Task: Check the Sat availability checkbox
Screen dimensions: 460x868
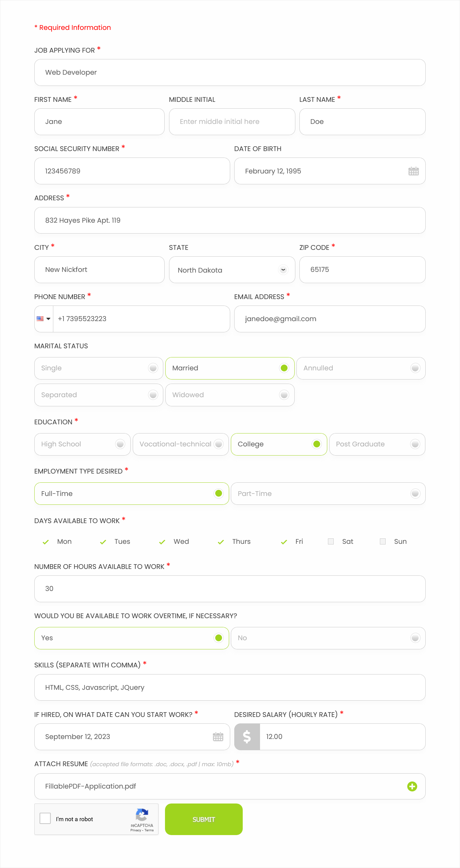Action: [331, 541]
